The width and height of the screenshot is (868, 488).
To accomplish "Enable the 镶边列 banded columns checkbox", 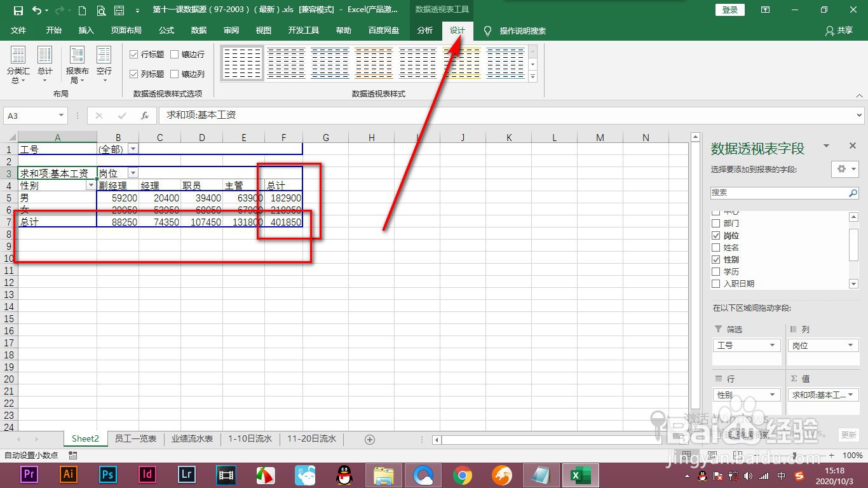I will 175,74.
